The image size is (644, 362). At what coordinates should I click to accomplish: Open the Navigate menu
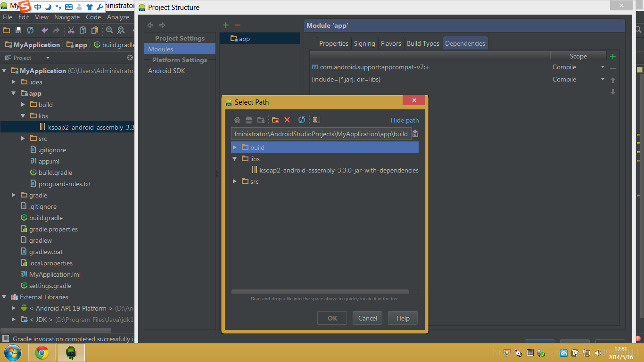(67, 17)
